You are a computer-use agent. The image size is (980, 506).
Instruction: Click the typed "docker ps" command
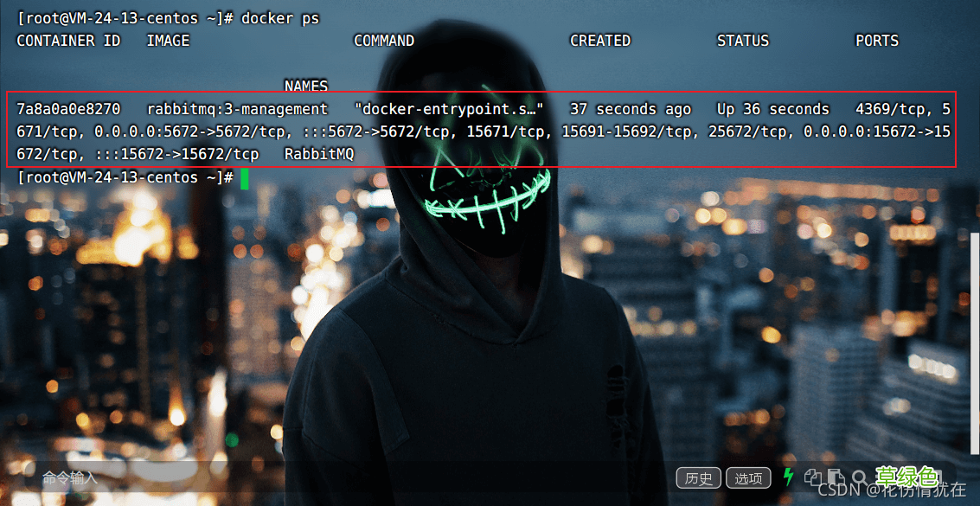pos(280,18)
